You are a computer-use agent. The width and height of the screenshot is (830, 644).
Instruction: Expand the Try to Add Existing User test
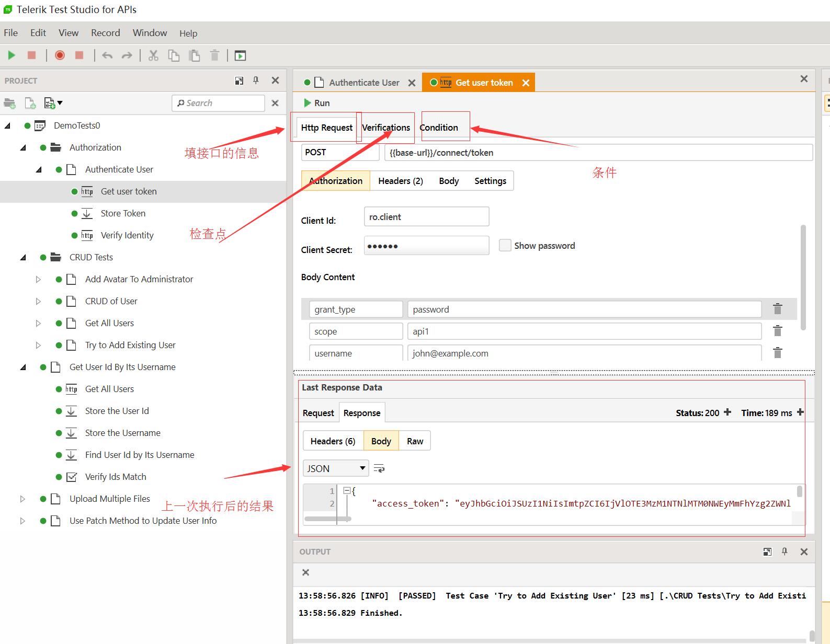38,345
